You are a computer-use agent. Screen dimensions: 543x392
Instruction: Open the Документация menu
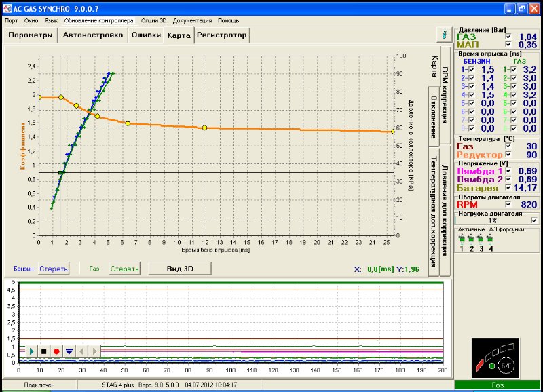[x=192, y=20]
